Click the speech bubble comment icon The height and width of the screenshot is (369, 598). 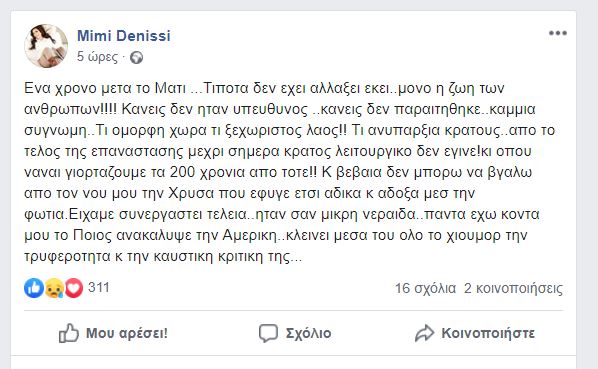[268, 333]
